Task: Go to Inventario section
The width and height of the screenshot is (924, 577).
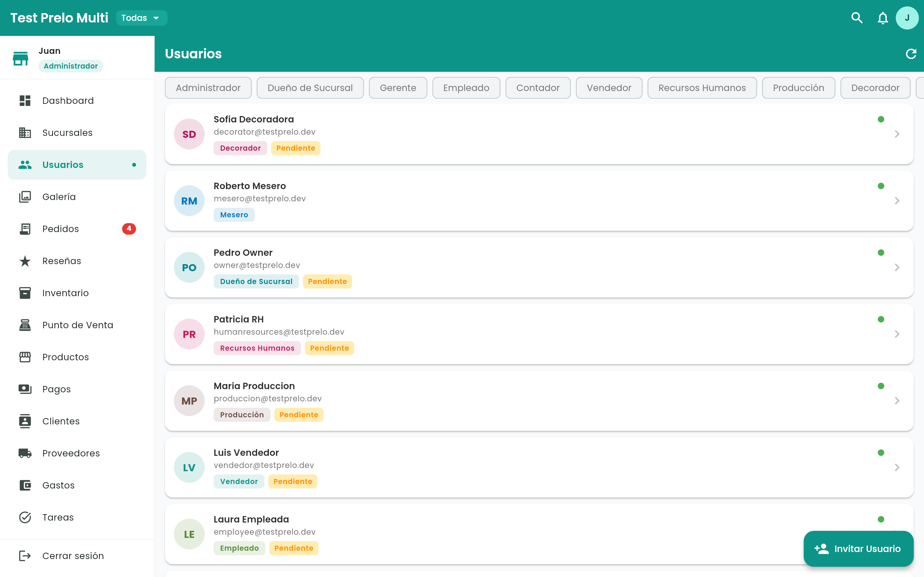Action: pos(77,293)
